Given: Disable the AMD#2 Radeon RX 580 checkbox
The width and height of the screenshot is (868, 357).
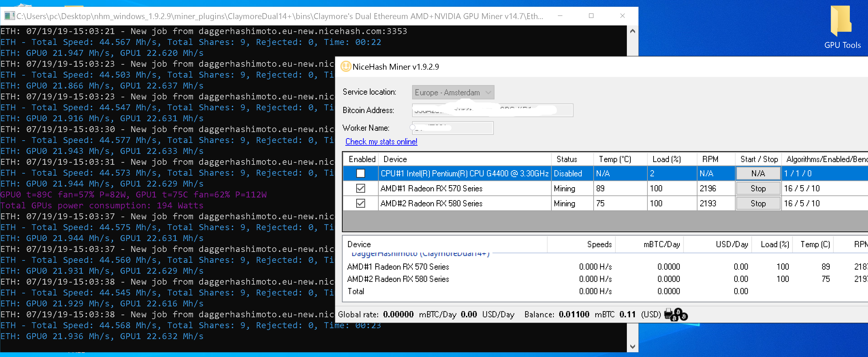Looking at the screenshot, I should tap(361, 203).
